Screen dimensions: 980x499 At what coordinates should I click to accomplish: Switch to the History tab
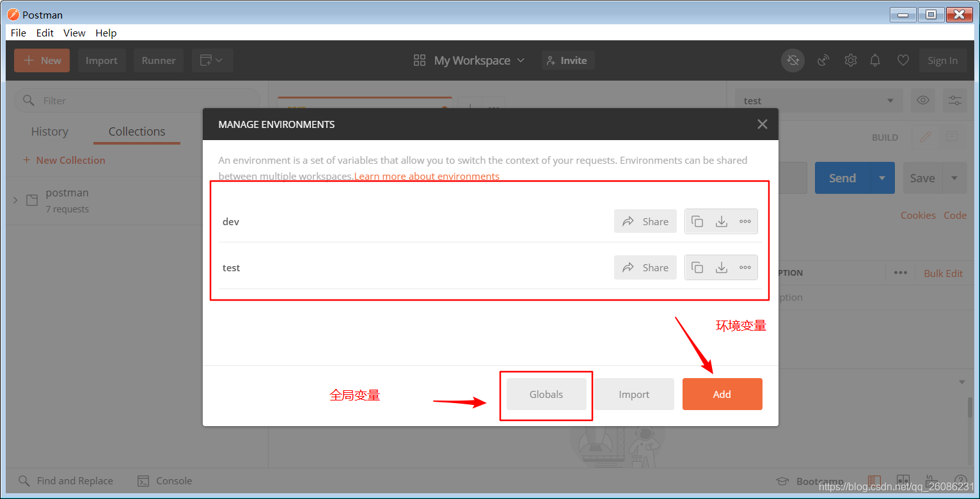pos(49,131)
